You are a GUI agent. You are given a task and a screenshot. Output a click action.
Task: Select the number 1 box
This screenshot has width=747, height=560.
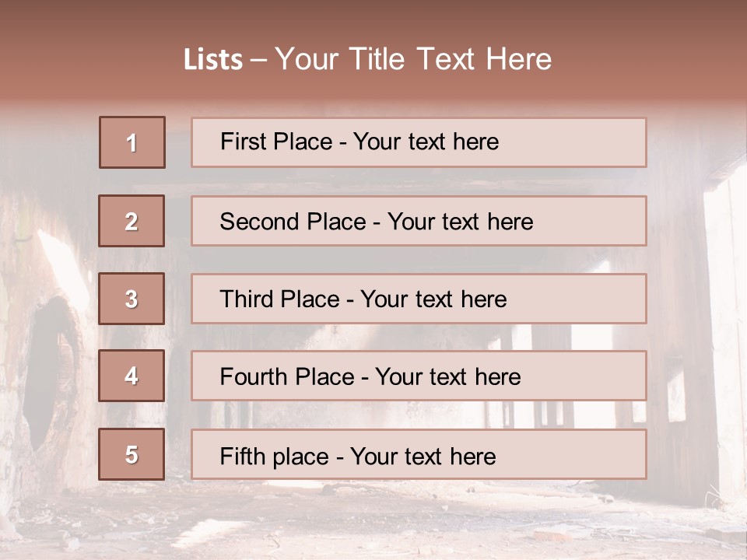132,142
